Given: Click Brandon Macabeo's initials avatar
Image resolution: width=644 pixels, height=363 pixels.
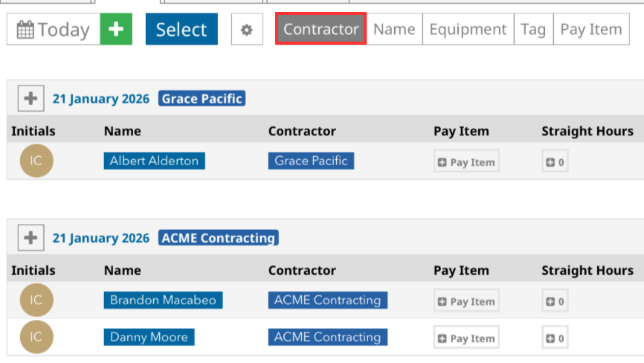Looking at the screenshot, I should click(x=36, y=301).
